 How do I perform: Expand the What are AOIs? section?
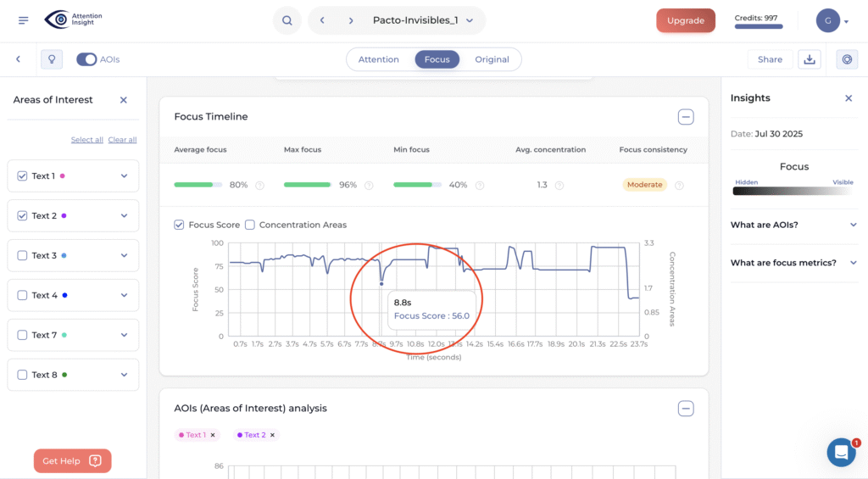[853, 225]
